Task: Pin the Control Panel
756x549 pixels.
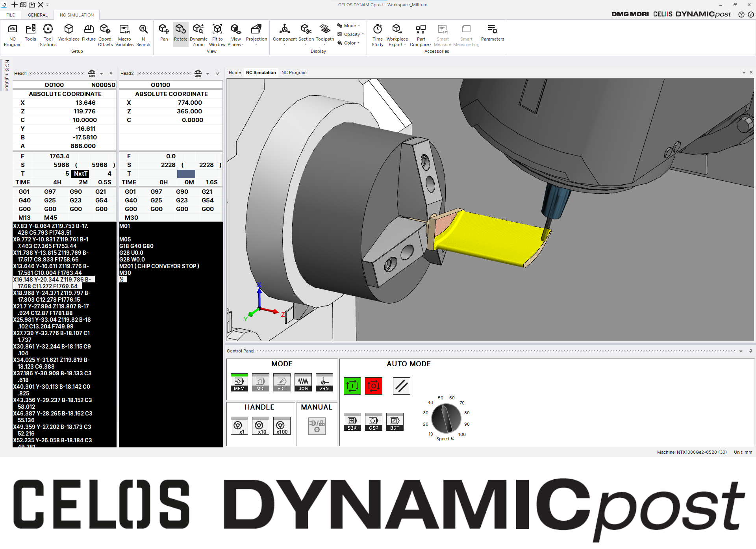Action: [750, 351]
